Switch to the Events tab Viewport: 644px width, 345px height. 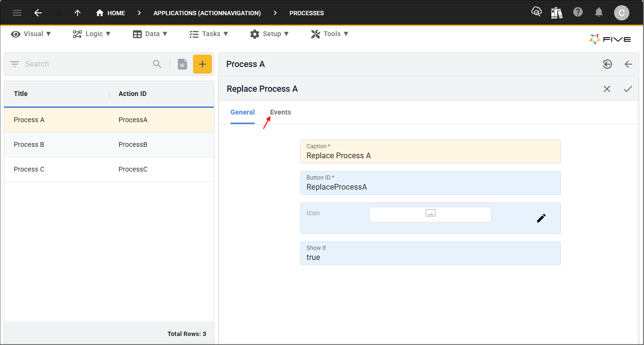pyautogui.click(x=280, y=112)
